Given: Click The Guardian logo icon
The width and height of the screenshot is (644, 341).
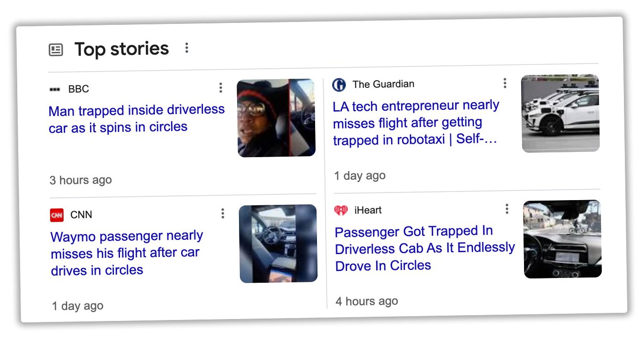Looking at the screenshot, I should pyautogui.click(x=339, y=85).
